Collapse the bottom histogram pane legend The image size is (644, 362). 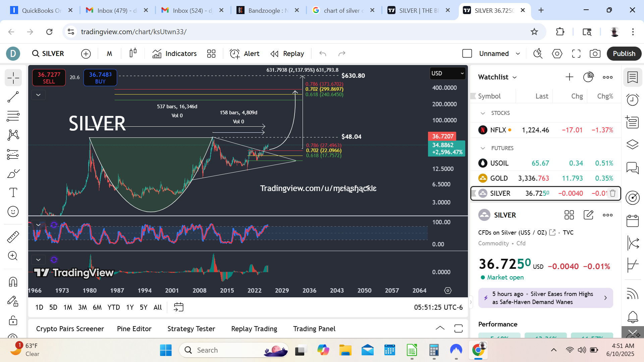[x=38, y=260]
